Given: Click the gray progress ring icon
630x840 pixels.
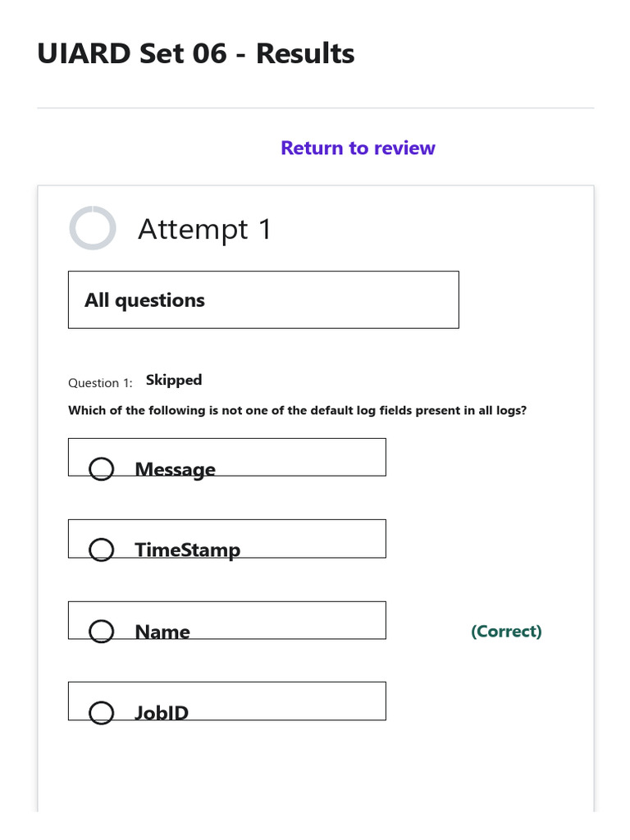Looking at the screenshot, I should pos(93,228).
